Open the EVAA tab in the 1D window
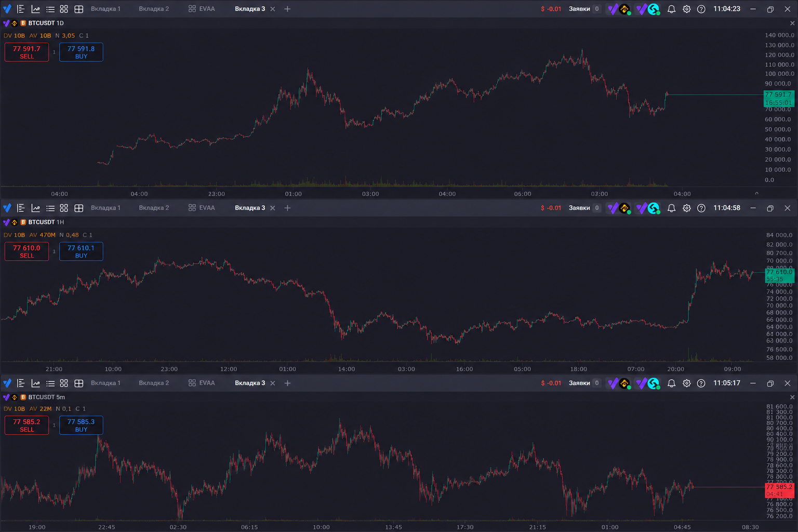The image size is (798, 532). coord(202,9)
